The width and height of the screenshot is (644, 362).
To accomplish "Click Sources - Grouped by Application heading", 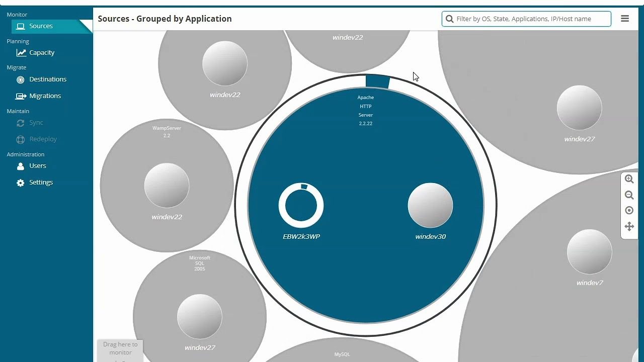I will (165, 19).
